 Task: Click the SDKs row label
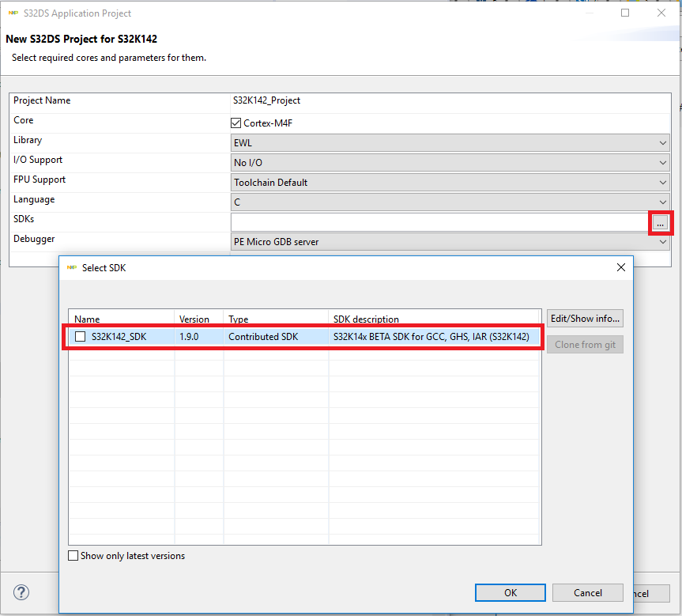(24, 219)
